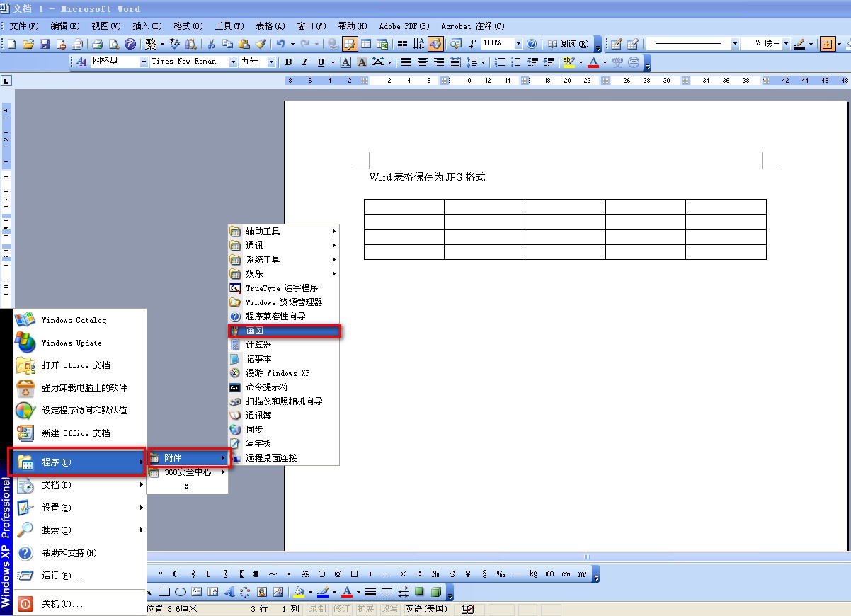The image size is (851, 616).
Task: Click the tab selector at ruler corner
Action: pos(6,81)
